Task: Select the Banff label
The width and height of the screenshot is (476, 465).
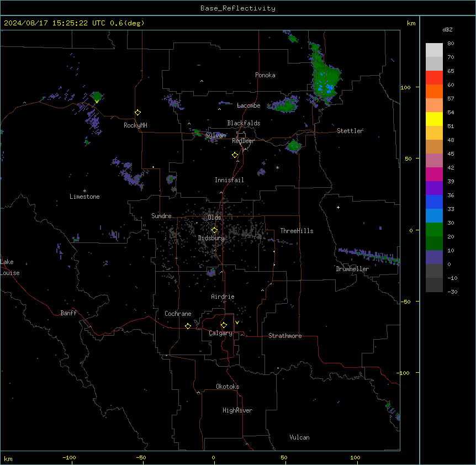Action: click(68, 313)
